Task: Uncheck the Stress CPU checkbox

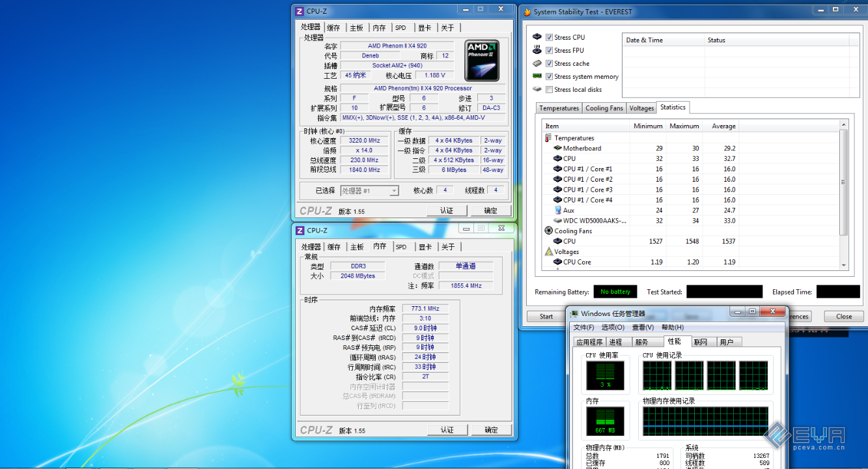Action: point(550,37)
